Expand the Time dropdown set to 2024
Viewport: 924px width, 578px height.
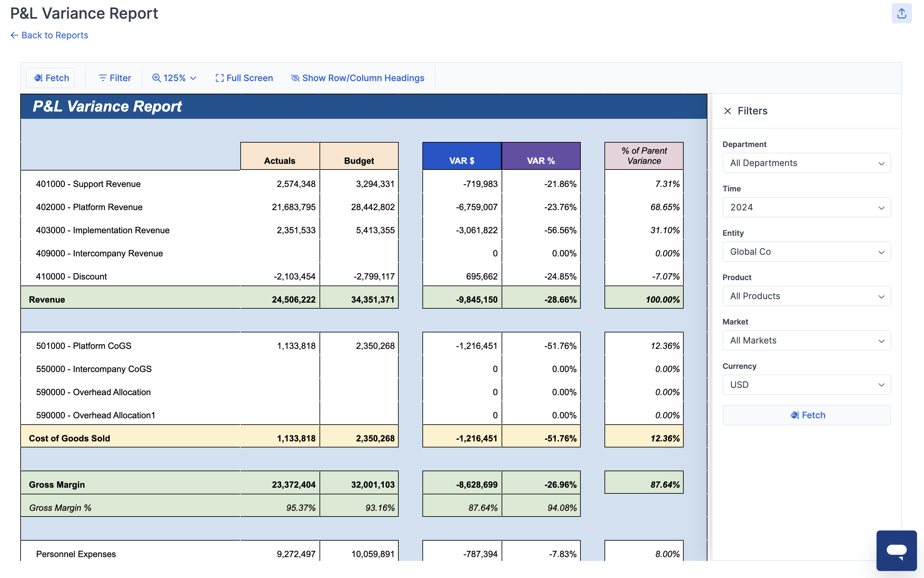tap(806, 207)
